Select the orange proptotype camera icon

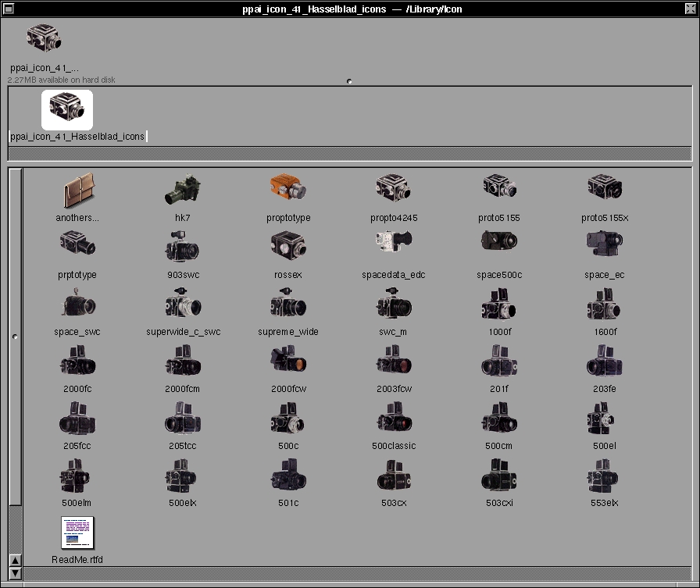click(x=288, y=188)
